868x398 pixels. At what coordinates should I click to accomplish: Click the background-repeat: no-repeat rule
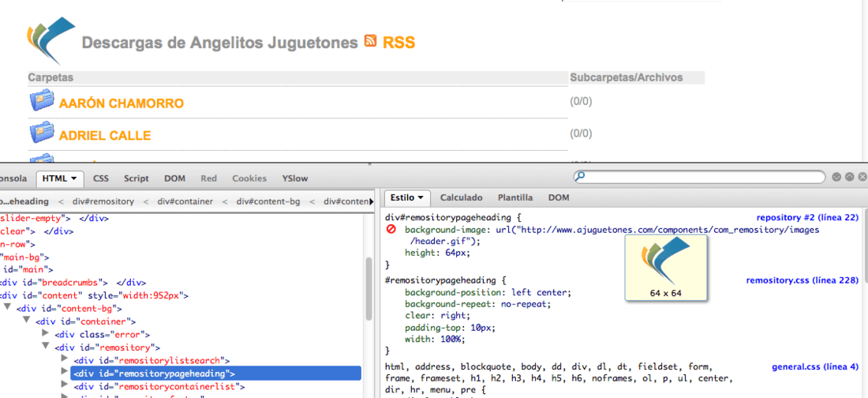pos(477,304)
